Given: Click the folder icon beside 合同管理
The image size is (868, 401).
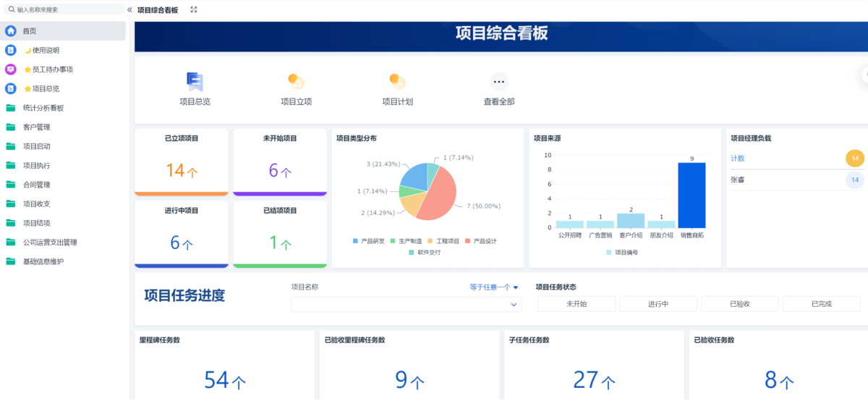Looking at the screenshot, I should [11, 185].
